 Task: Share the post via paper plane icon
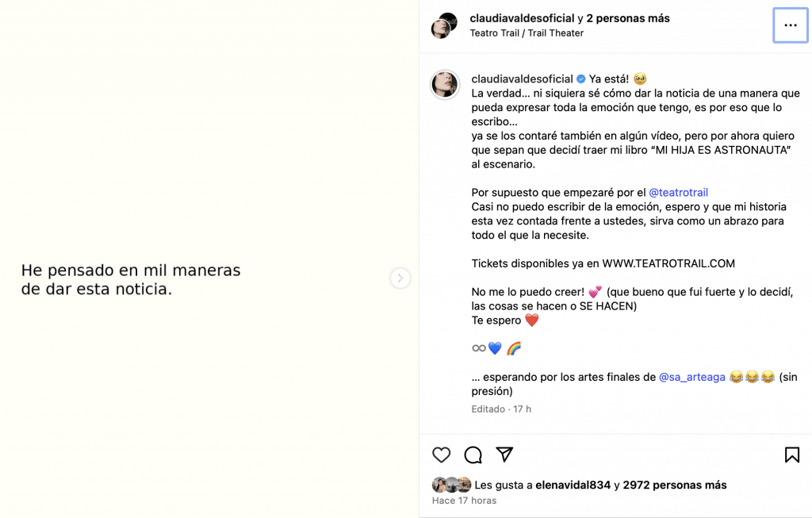coord(504,455)
